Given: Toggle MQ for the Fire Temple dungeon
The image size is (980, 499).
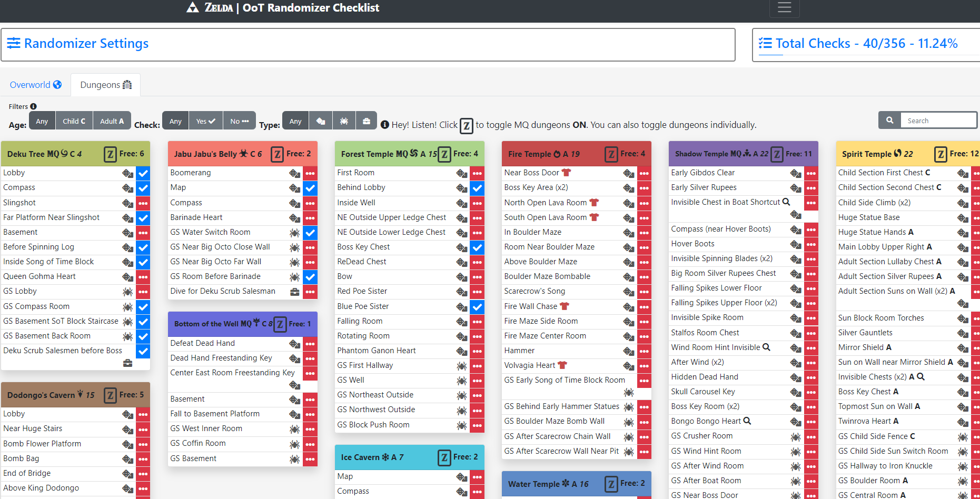Looking at the screenshot, I should pyautogui.click(x=611, y=154).
